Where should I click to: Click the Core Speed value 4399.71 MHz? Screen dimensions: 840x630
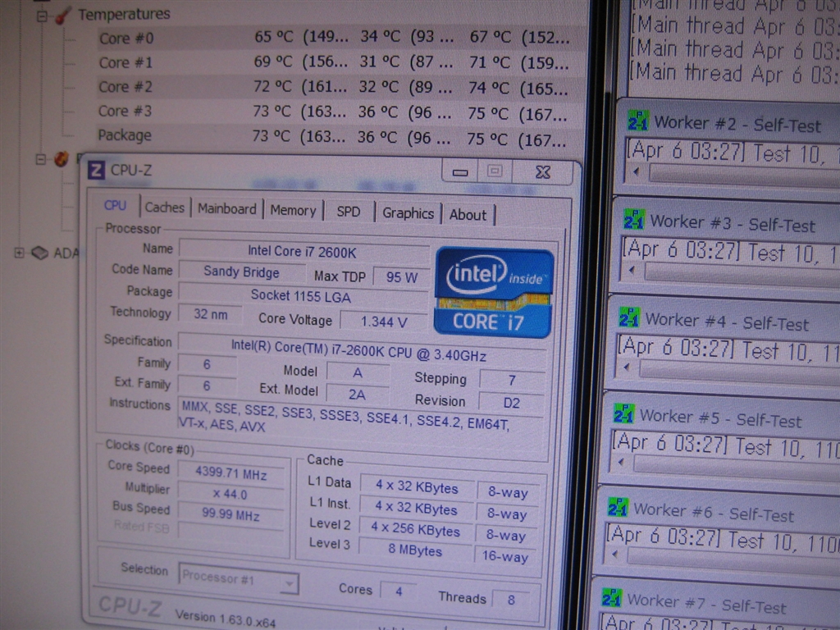(x=231, y=473)
